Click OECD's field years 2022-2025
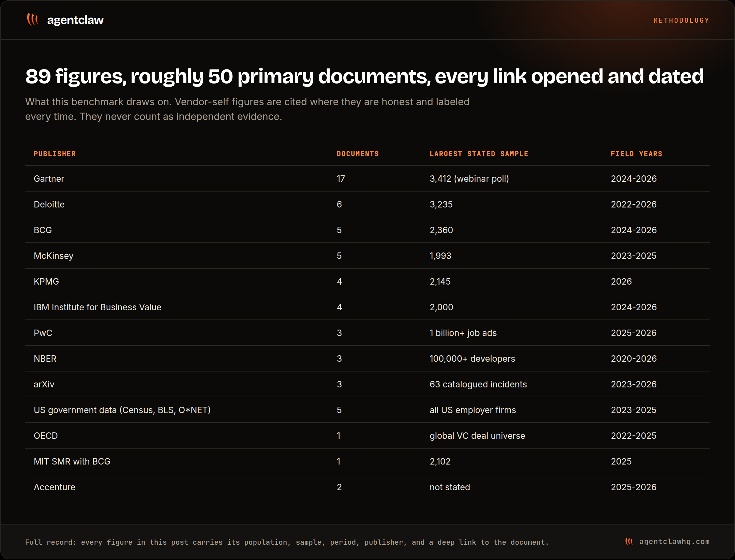This screenshot has height=560, width=735. (634, 436)
